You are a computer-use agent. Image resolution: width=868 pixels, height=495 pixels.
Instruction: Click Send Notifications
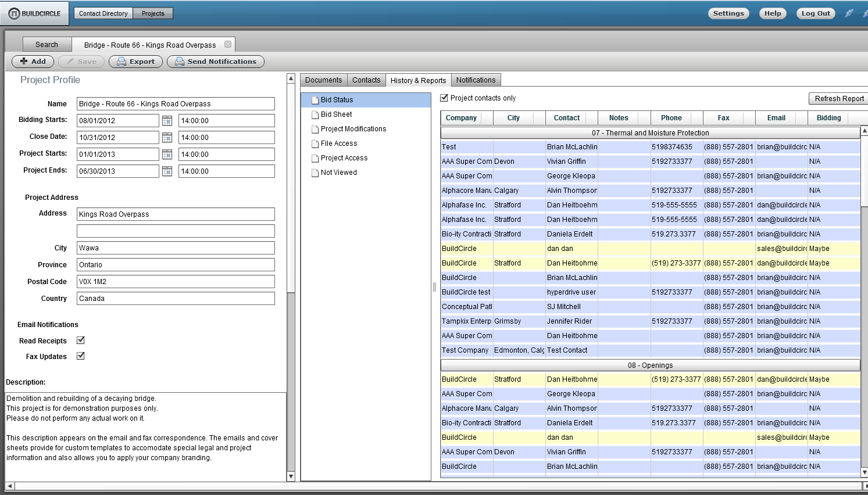pos(216,62)
